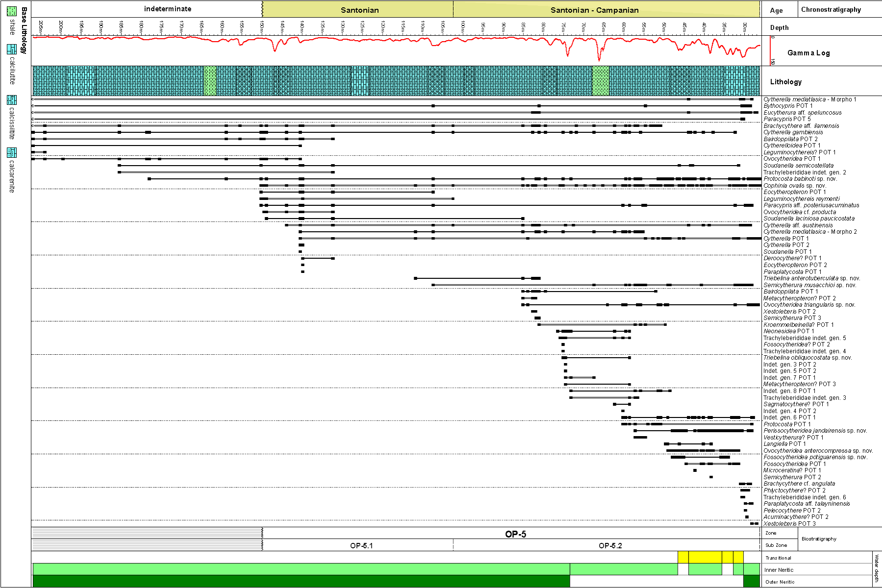Select the calcisiltite legend pattern icon
The height and width of the screenshot is (588, 882).
(x=12, y=100)
